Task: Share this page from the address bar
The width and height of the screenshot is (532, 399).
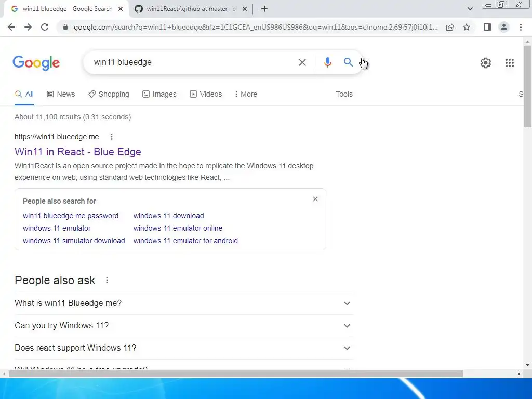Action: (450, 27)
